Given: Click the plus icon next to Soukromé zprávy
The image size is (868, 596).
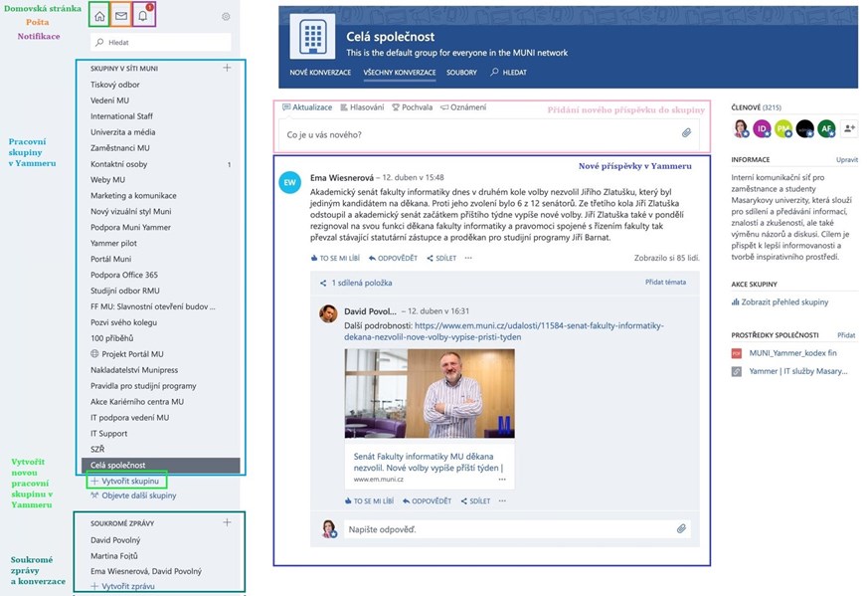Looking at the screenshot, I should point(227,522).
